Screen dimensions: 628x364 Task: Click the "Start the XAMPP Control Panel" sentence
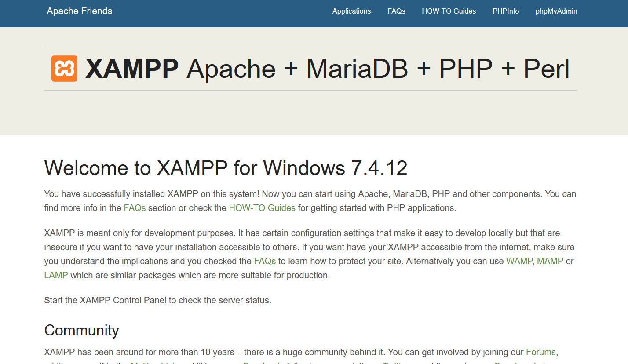tap(158, 301)
